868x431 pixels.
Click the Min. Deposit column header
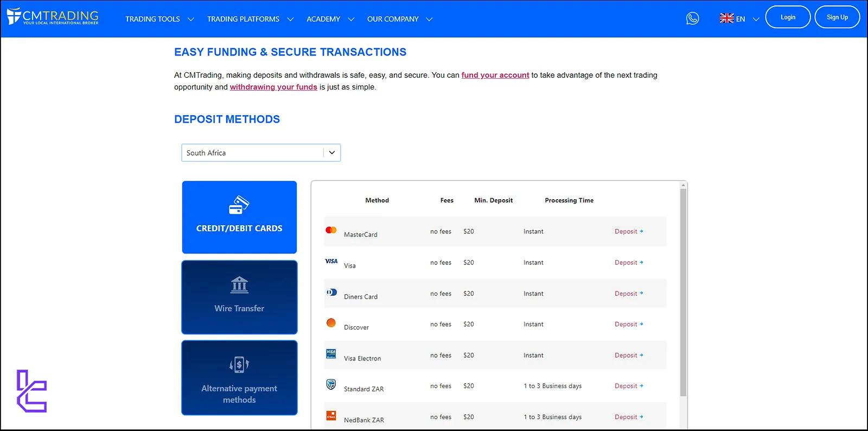[x=493, y=200]
